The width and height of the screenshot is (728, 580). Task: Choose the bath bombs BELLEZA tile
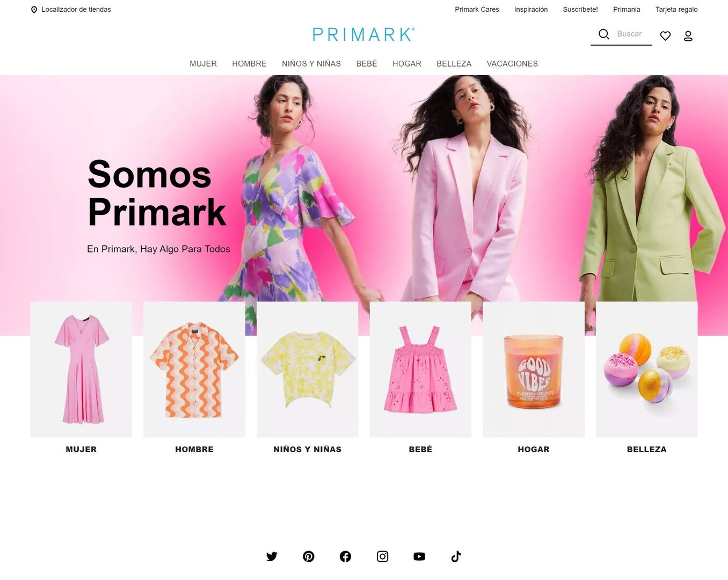647,369
